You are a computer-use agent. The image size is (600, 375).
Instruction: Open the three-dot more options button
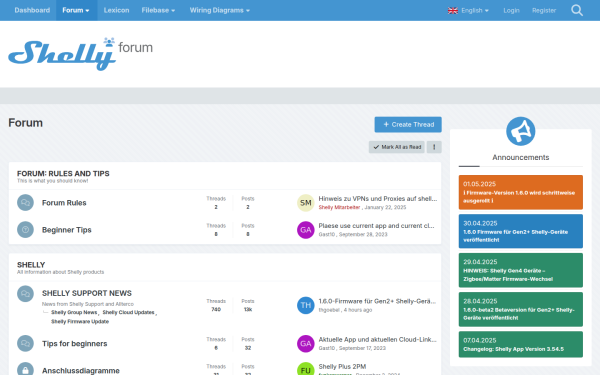(x=434, y=147)
